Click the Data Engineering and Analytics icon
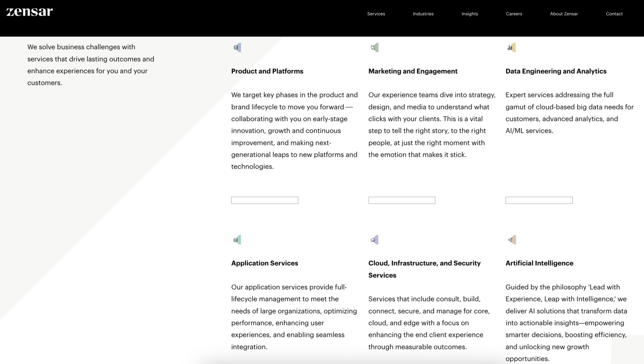Screen dimensions: 644x364 [x=511, y=47]
